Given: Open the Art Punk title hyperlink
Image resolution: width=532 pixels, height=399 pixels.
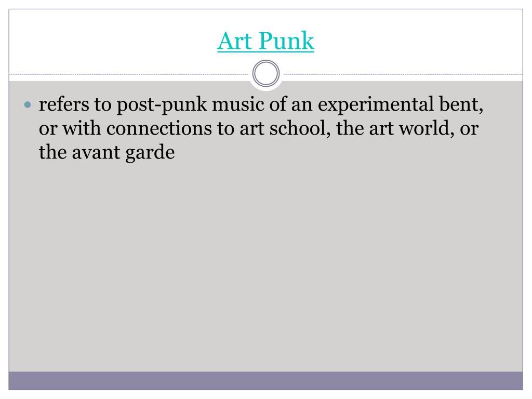Looking at the screenshot, I should click(x=265, y=41).
